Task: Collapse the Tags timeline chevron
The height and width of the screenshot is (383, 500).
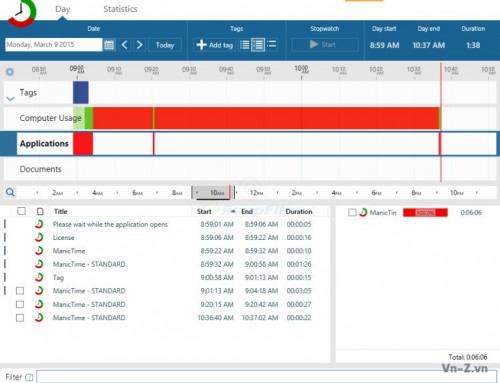Action: click(10, 99)
